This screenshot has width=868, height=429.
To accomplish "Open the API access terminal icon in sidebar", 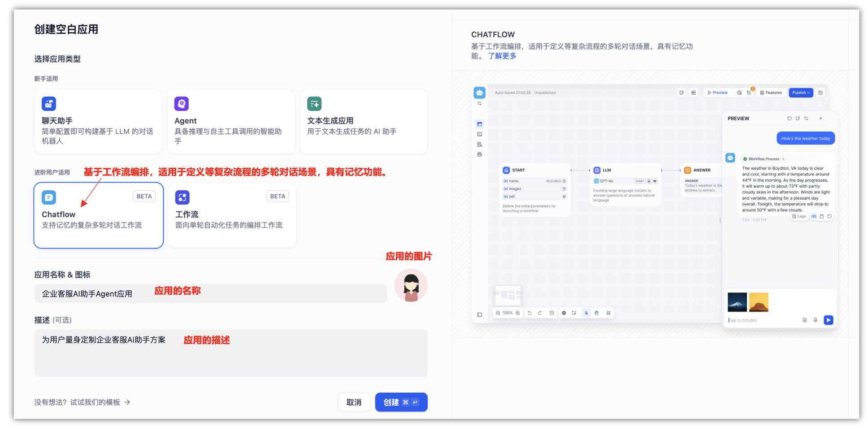I will coord(479,134).
